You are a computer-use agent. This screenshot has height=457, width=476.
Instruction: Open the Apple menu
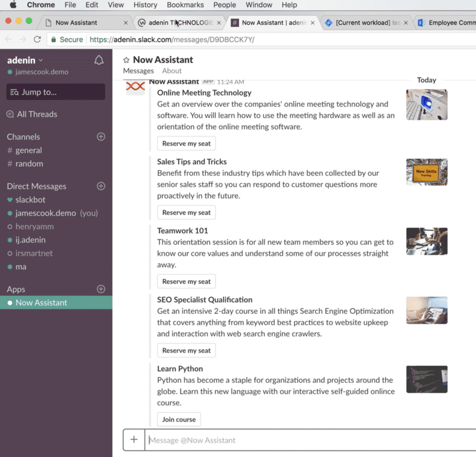coord(13,5)
